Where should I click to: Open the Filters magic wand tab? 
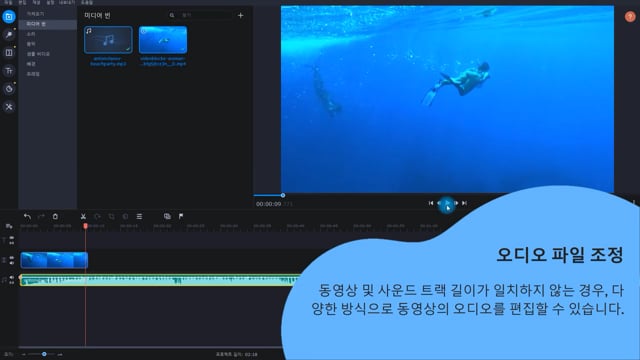click(9, 35)
